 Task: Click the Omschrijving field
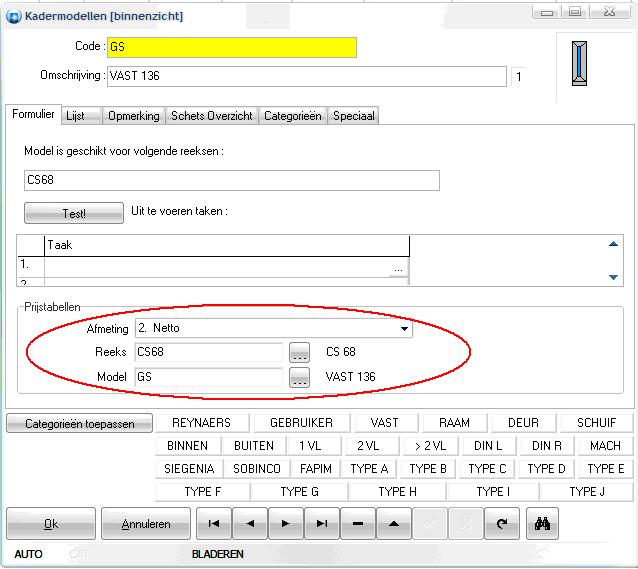click(307, 76)
